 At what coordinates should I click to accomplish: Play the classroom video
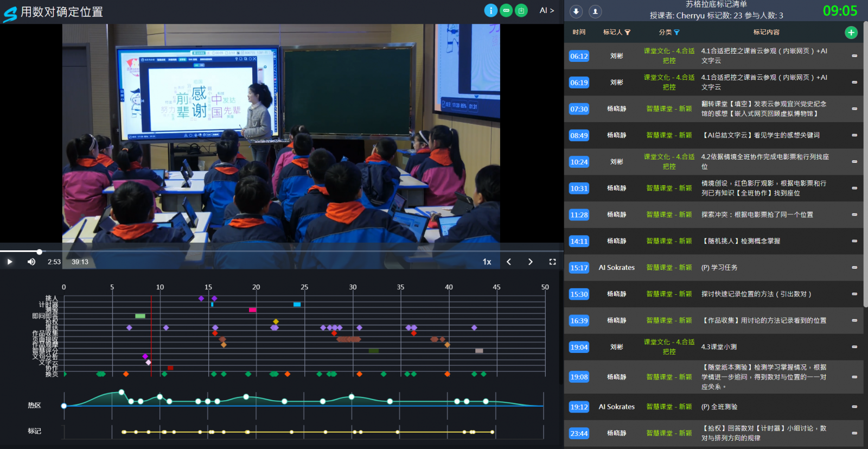10,262
